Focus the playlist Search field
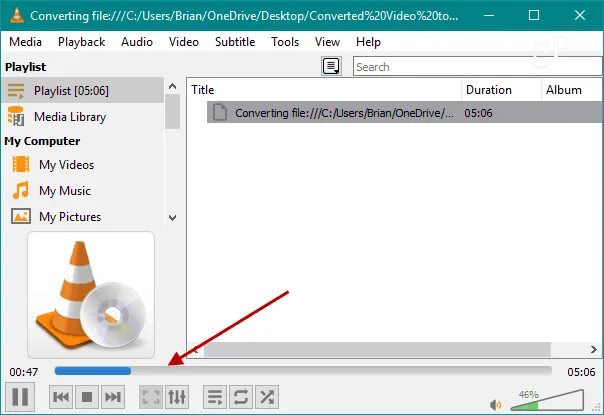This screenshot has width=604, height=415. coord(478,67)
